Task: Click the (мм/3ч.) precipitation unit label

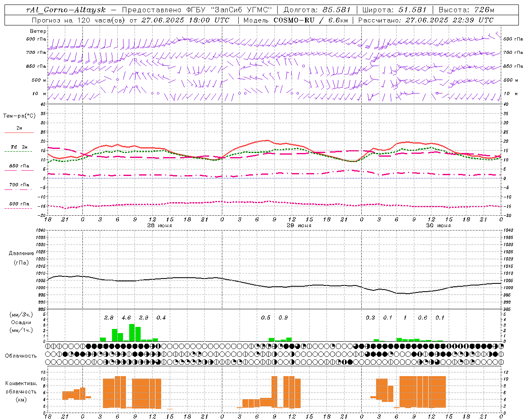Action: coord(21,315)
